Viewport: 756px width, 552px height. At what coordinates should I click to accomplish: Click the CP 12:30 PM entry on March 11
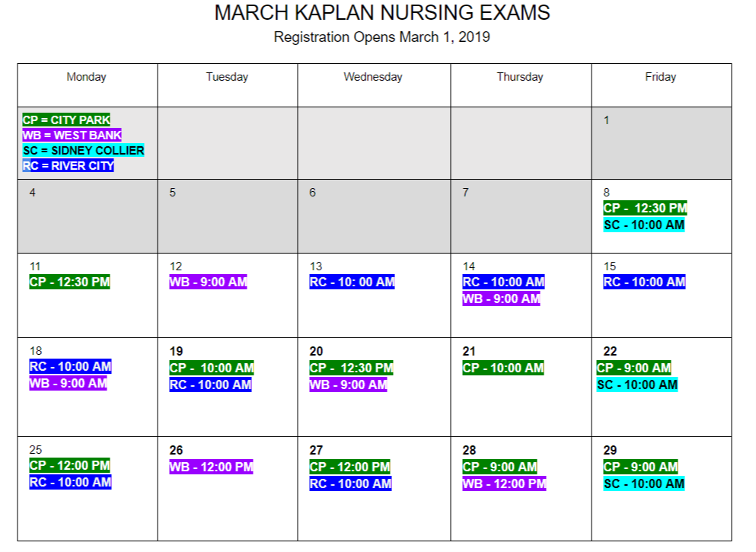(69, 282)
